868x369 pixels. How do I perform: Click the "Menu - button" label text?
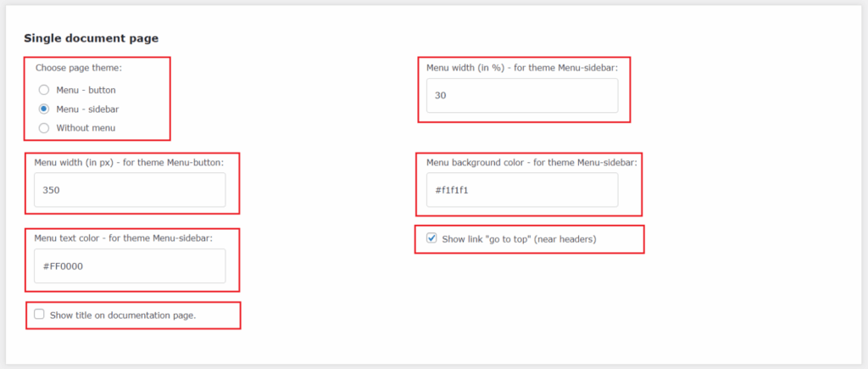pos(86,90)
